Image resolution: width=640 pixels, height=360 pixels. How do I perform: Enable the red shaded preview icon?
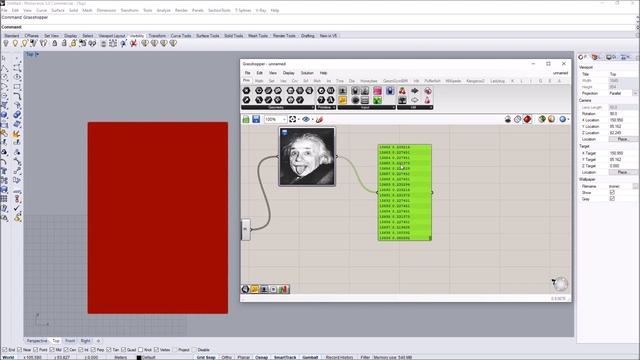point(527,119)
